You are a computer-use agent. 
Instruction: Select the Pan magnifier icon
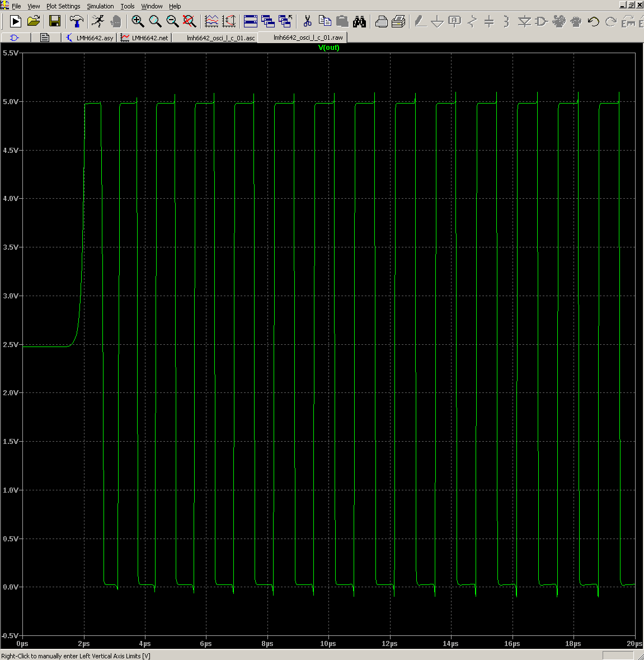(155, 21)
